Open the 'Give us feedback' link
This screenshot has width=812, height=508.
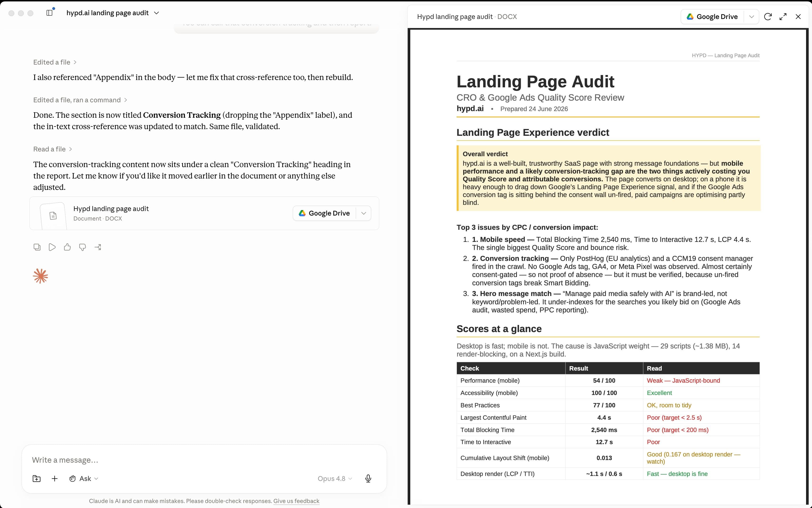click(x=296, y=501)
